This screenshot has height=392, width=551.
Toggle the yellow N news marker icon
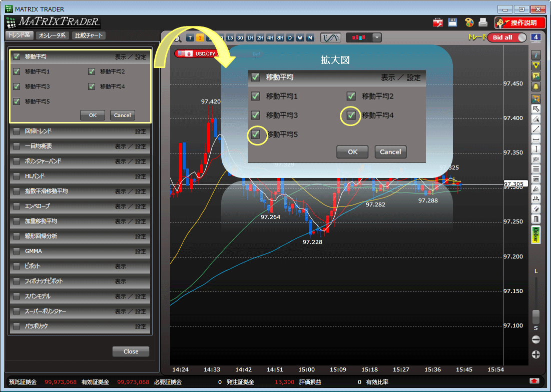(x=536, y=65)
